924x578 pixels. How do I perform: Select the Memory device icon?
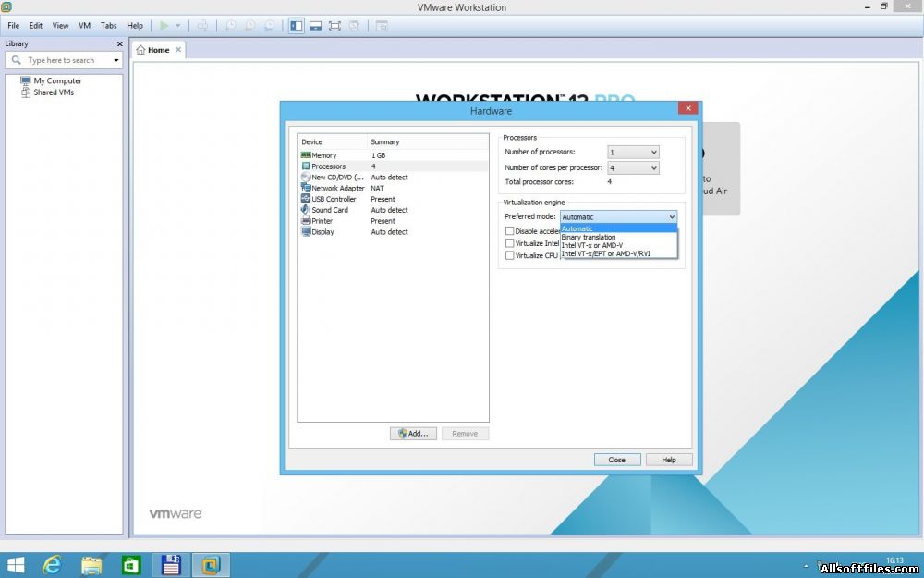(x=306, y=155)
